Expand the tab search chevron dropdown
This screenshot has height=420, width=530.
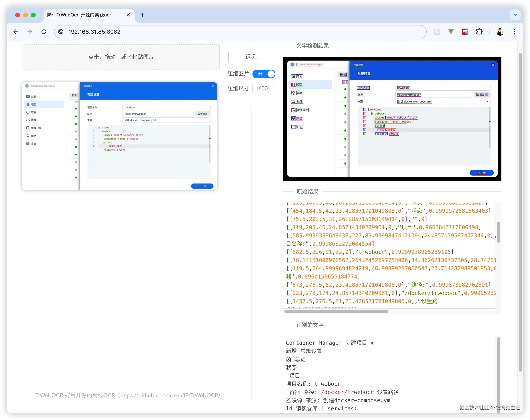[x=515, y=15]
